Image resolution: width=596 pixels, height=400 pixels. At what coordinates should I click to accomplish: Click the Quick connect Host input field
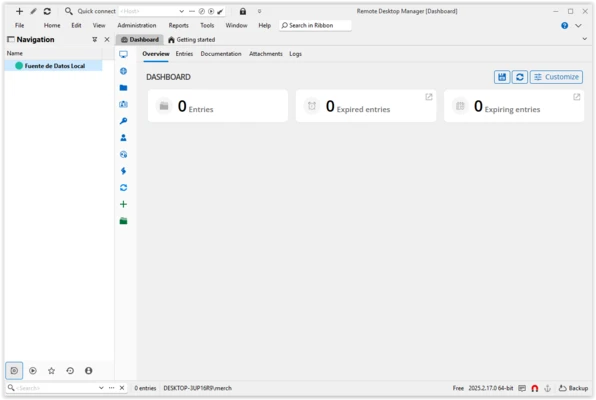click(148, 11)
